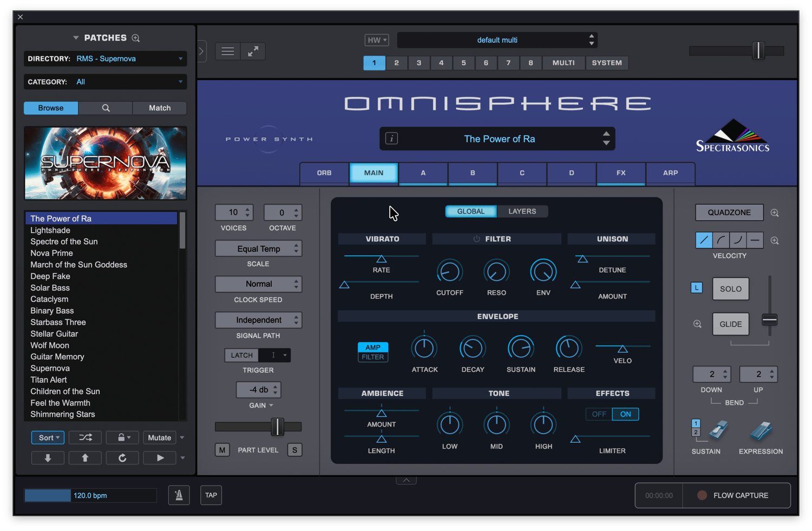
Task: Click the Glide zoom magnifier icon
Action: pyautogui.click(x=697, y=324)
